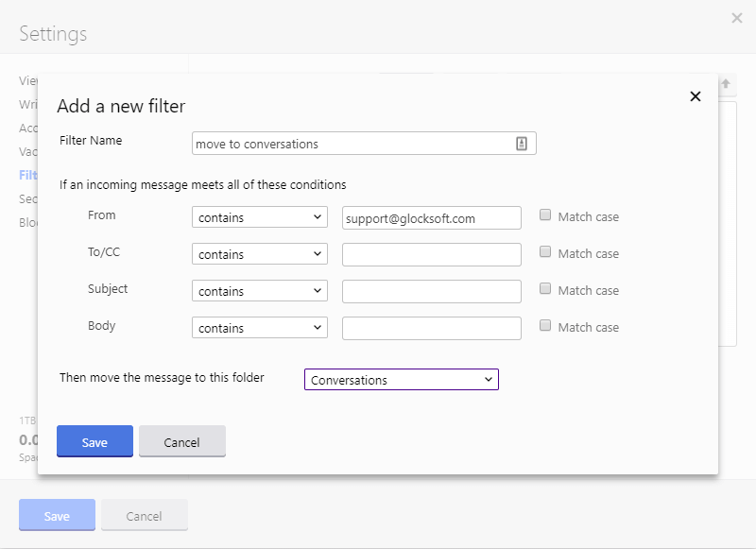The height and width of the screenshot is (549, 756).
Task: Open the Subject condition dropdown
Action: pos(259,290)
